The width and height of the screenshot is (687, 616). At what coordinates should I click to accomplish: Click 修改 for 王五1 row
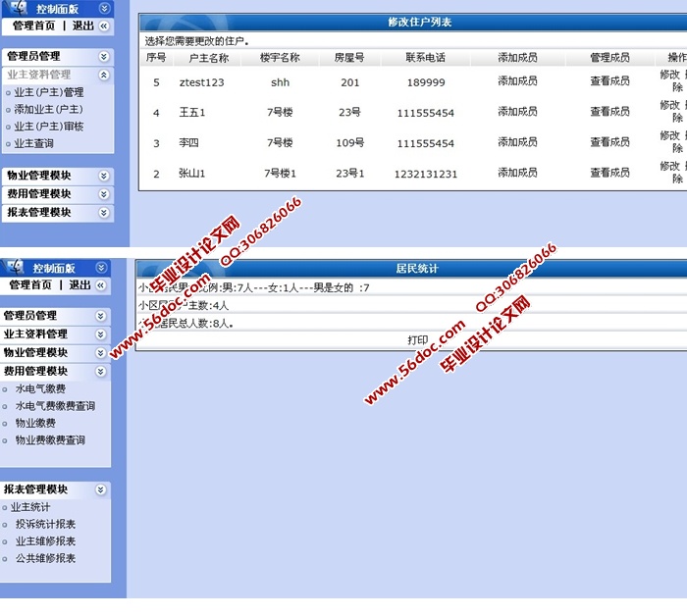(x=670, y=106)
